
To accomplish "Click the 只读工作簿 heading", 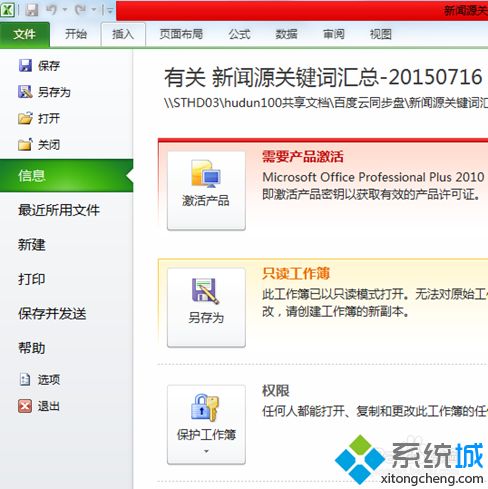I will click(296, 273).
